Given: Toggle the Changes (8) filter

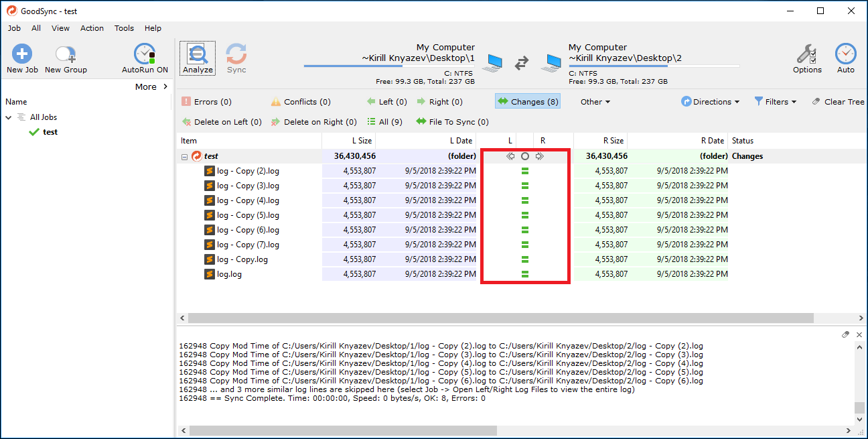Looking at the screenshot, I should tap(528, 102).
